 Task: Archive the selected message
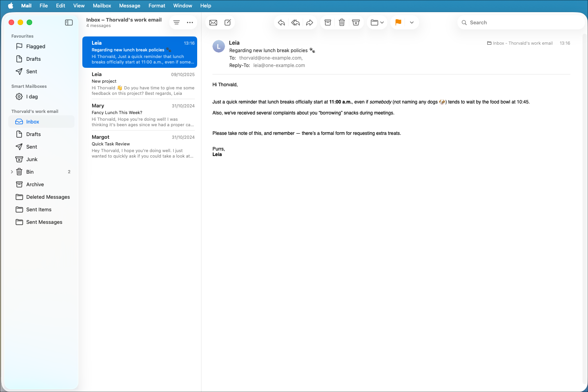(x=328, y=22)
